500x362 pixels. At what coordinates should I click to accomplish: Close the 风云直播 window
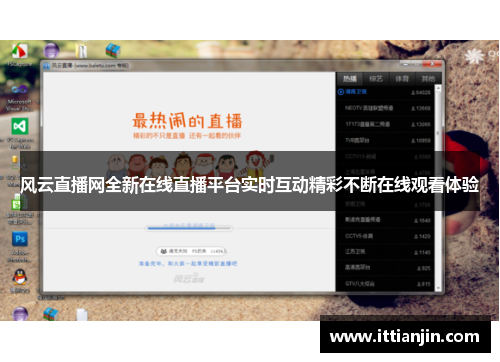click(432, 64)
